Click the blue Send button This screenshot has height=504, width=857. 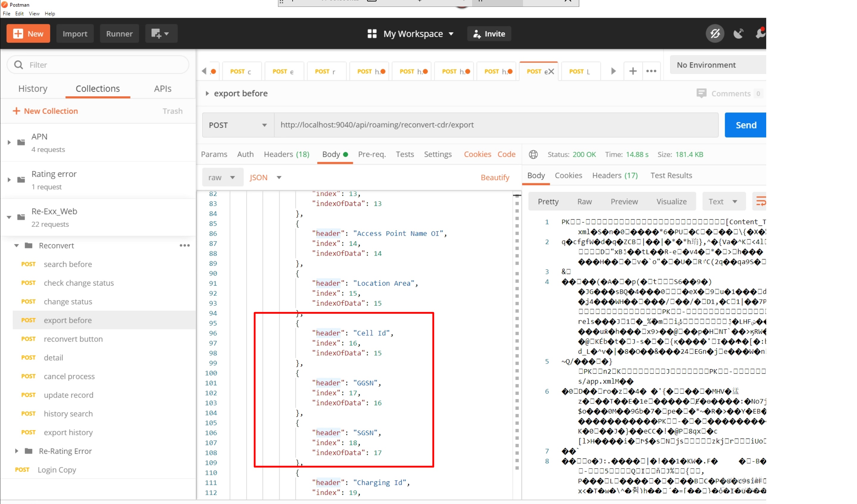(x=745, y=125)
